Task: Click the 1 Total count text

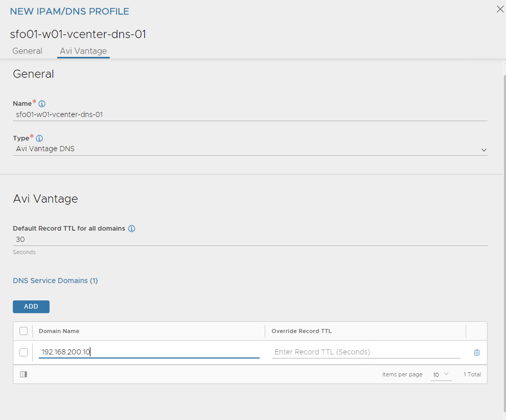Action: coord(472,374)
